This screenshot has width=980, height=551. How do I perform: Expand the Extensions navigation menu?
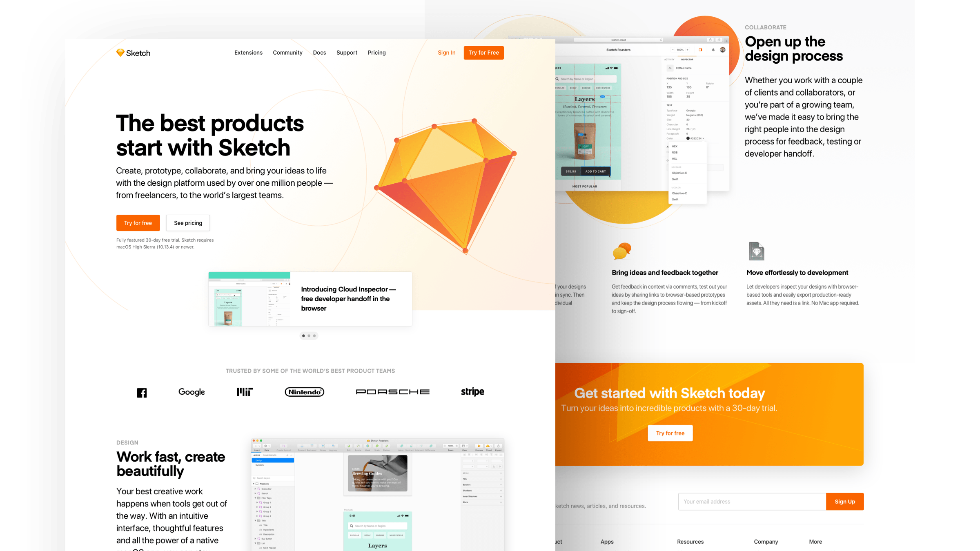pyautogui.click(x=248, y=53)
